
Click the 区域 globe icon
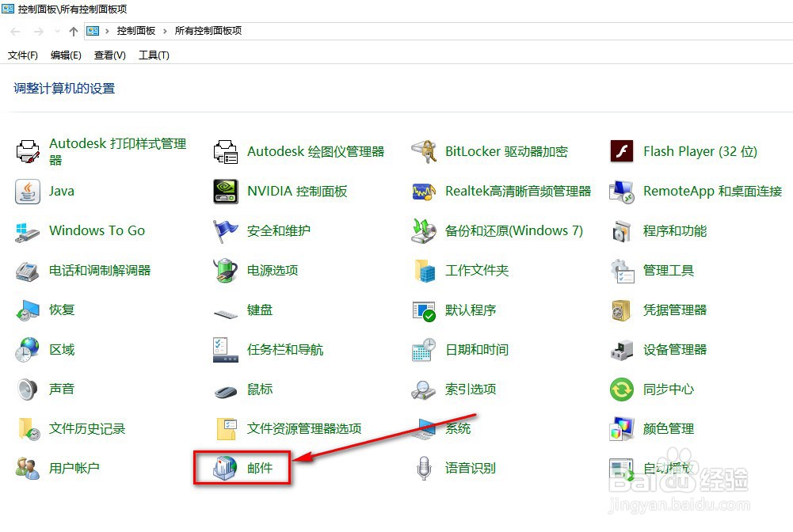tap(28, 350)
